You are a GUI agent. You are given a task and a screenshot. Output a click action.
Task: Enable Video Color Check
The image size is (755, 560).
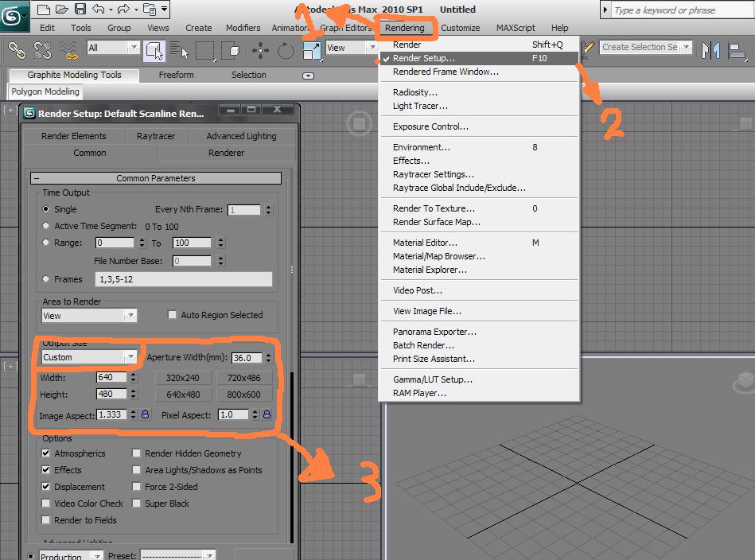45,504
